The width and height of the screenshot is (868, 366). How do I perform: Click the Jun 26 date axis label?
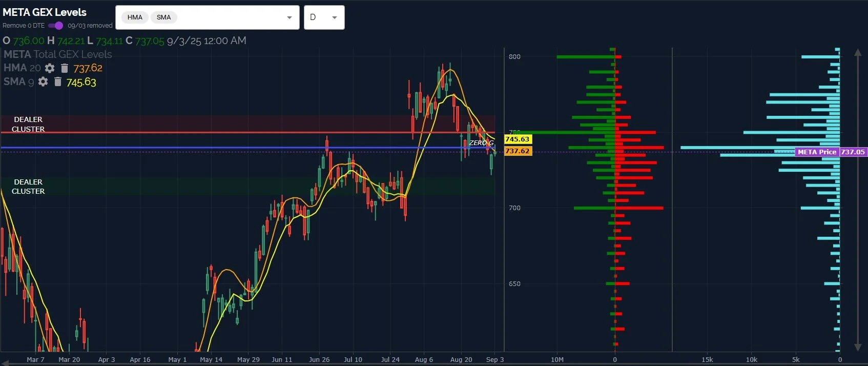click(319, 359)
